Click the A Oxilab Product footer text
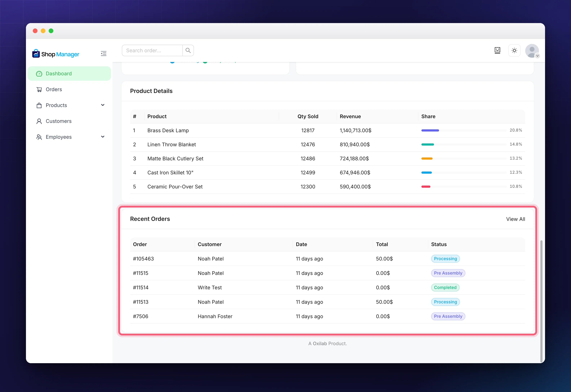 click(x=327, y=344)
